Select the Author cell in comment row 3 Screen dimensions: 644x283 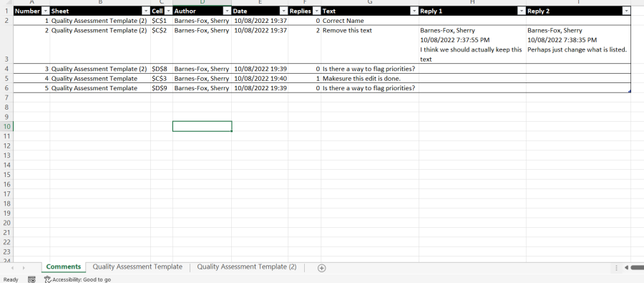tap(202, 69)
